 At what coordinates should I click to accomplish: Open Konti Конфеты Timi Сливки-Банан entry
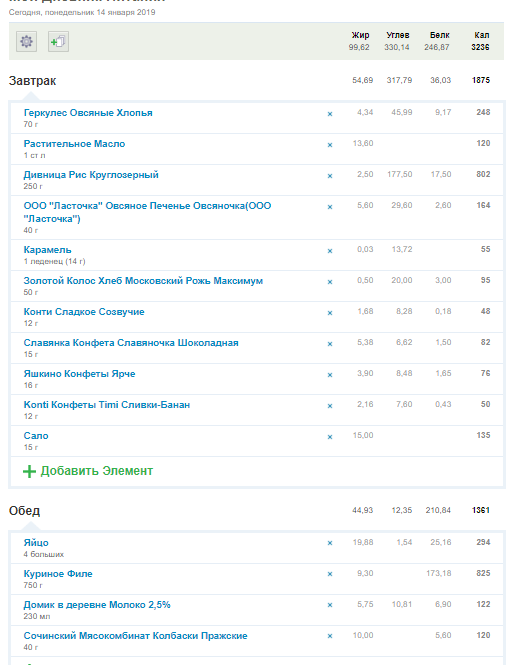coord(107,405)
